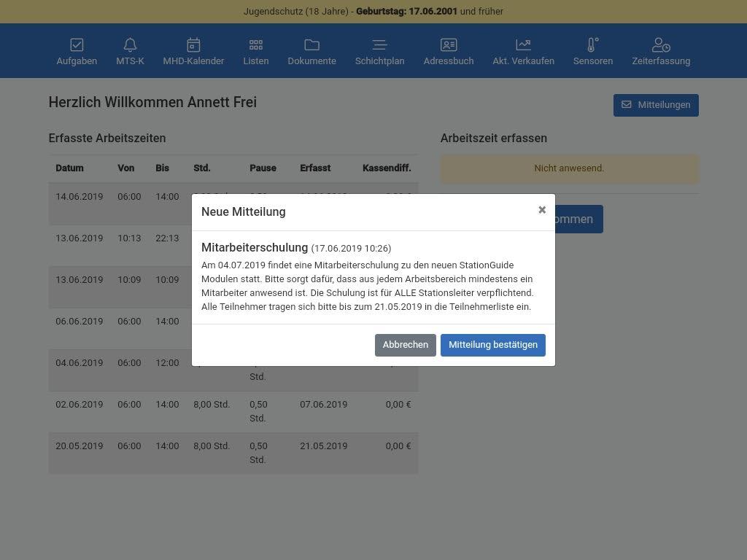Select the 12:00 end time cell

(167, 363)
